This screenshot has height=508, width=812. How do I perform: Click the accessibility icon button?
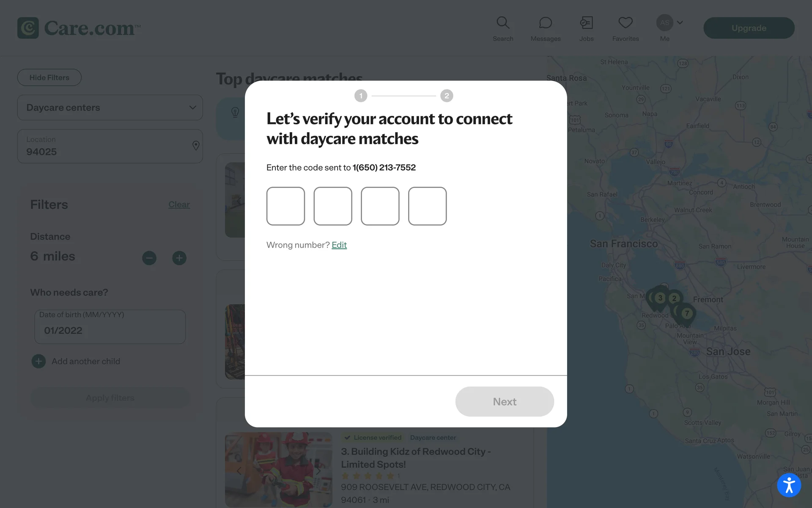pos(789,485)
